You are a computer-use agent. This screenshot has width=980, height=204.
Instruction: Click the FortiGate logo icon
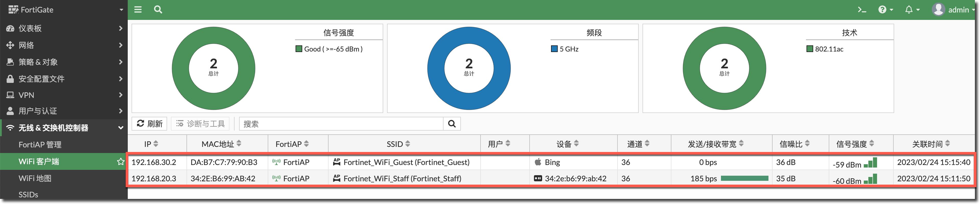pyautogui.click(x=13, y=9)
